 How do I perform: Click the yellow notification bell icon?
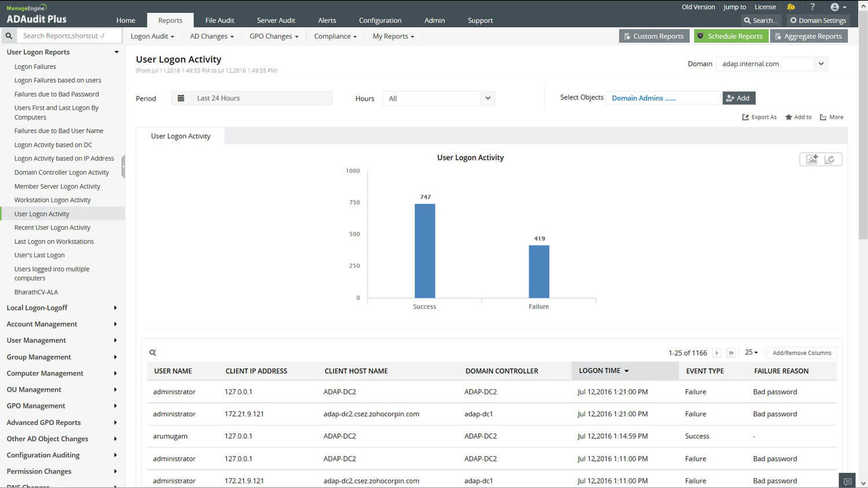pos(790,7)
